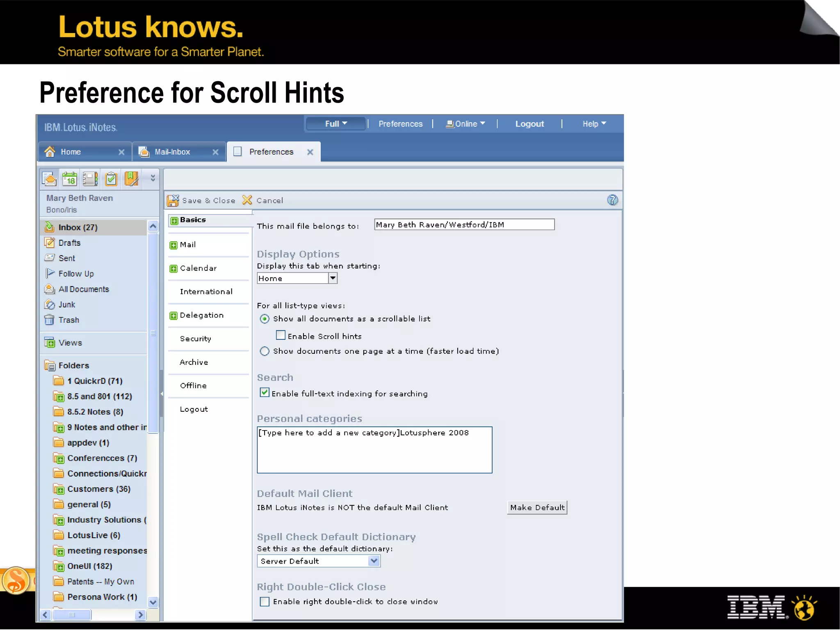The image size is (840, 630).
Task: Enable Scroll hints checkbox
Action: pyautogui.click(x=281, y=336)
